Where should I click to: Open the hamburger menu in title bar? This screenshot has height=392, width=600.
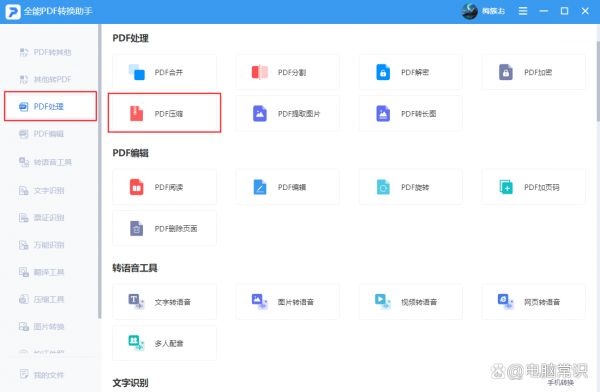tap(523, 11)
